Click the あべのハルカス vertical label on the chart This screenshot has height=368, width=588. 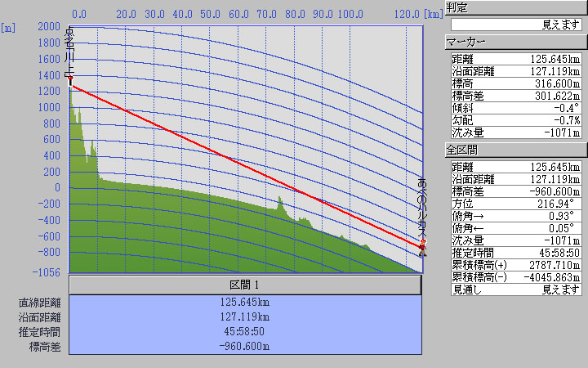(x=423, y=208)
